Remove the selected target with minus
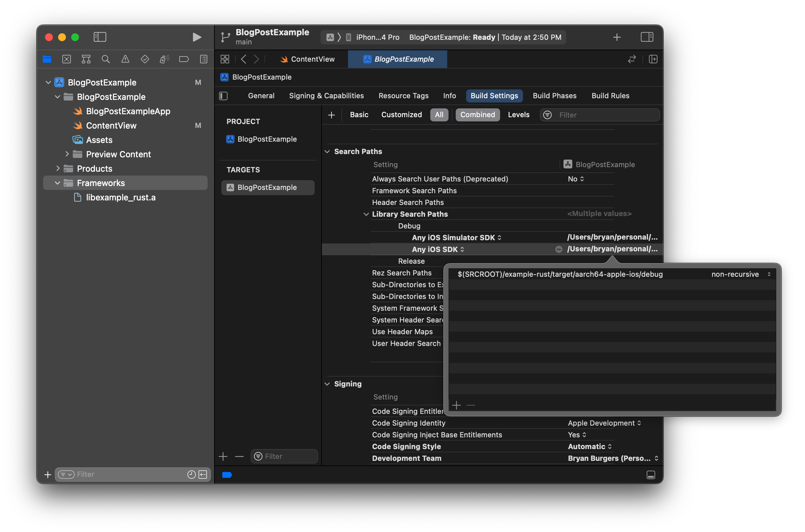The image size is (805, 532). click(x=239, y=456)
